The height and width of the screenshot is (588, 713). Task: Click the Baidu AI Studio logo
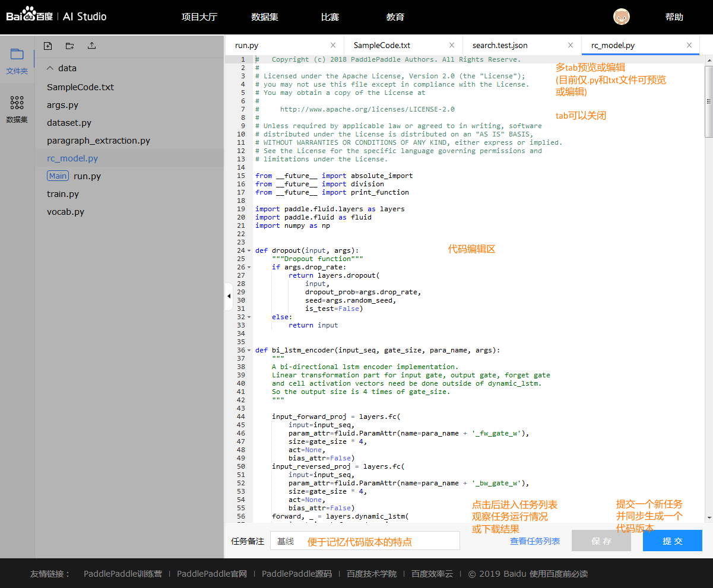point(56,15)
